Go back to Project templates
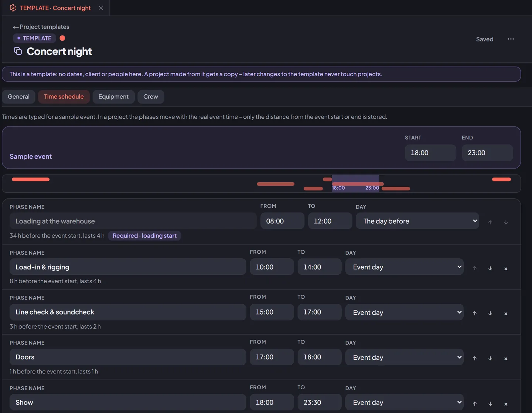 tap(41, 27)
